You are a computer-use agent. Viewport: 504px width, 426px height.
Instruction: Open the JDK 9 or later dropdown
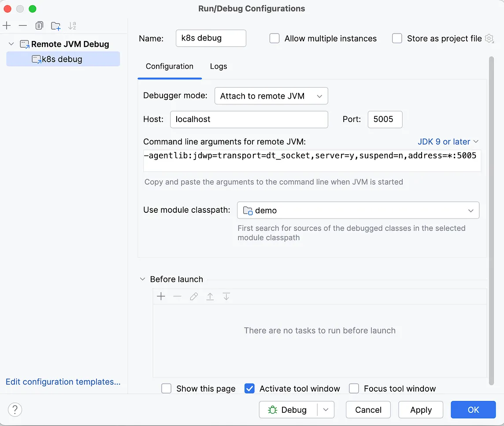pyautogui.click(x=448, y=142)
